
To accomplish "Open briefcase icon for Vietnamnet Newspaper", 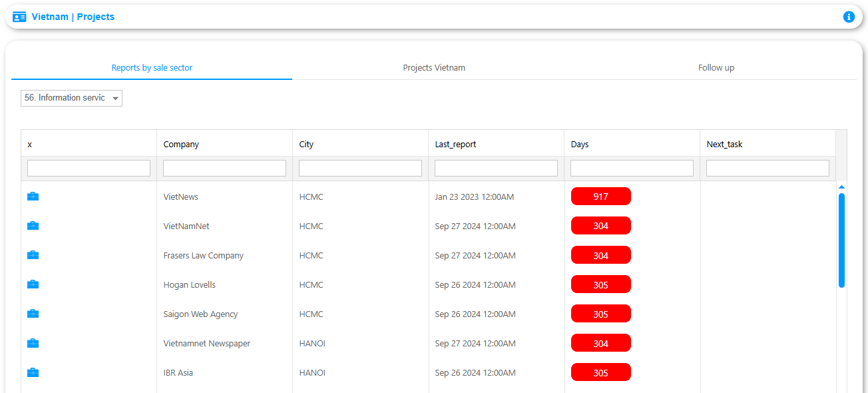I will (x=33, y=343).
